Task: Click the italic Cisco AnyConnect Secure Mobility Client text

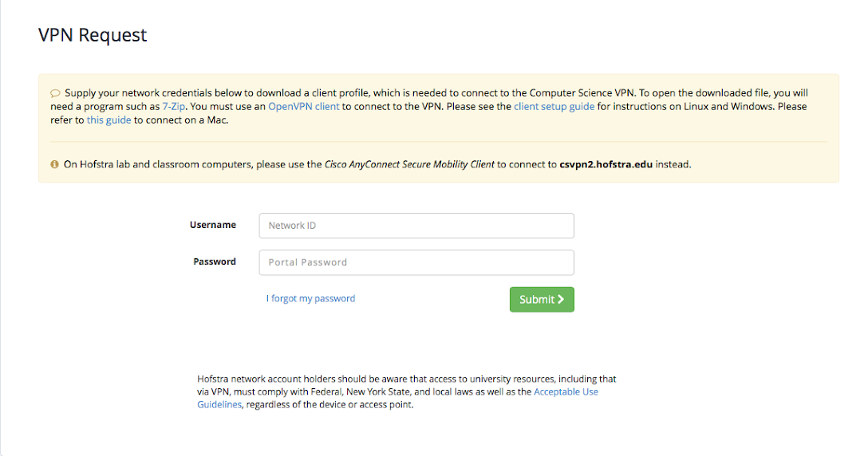Action: (x=409, y=165)
